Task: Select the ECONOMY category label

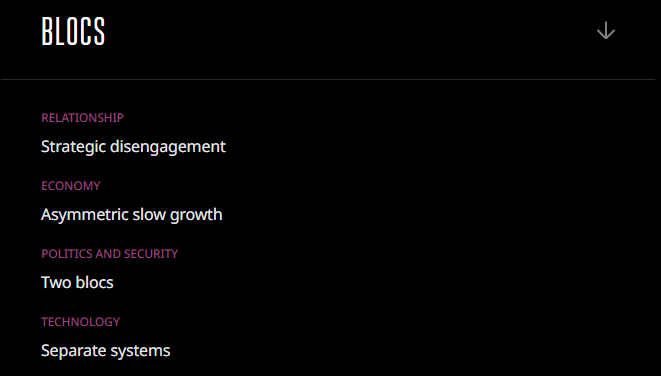Action: pos(71,186)
